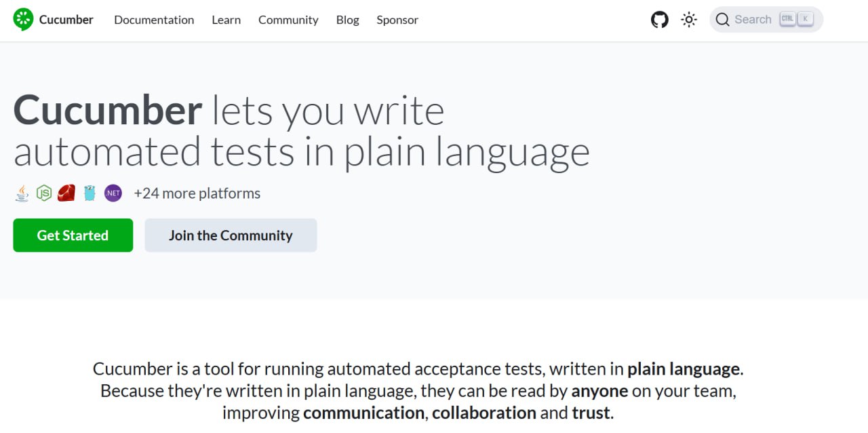The width and height of the screenshot is (868, 433).
Task: Click the magnifier icon in Search
Action: pyautogui.click(x=723, y=20)
